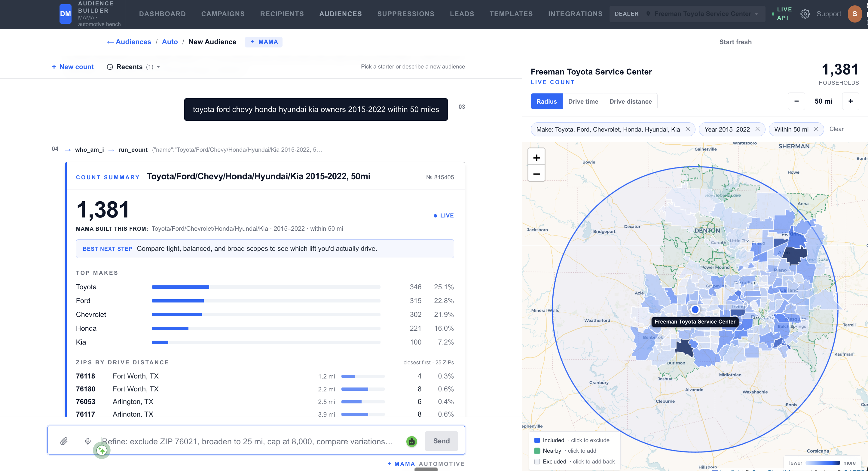
Task: Click Clear filters link
Action: pyautogui.click(x=836, y=129)
